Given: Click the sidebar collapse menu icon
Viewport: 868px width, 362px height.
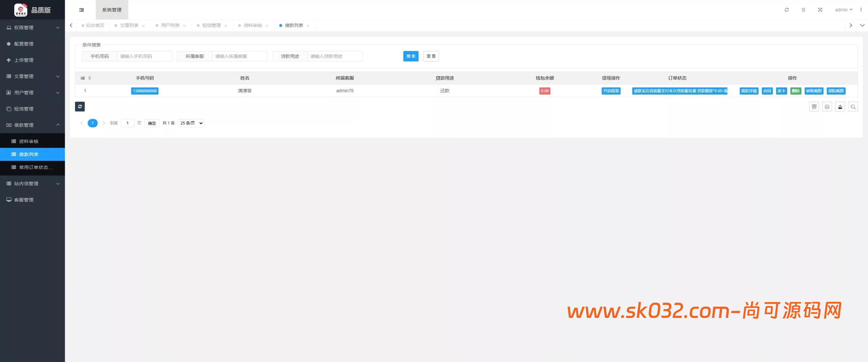Looking at the screenshot, I should pyautogui.click(x=81, y=10).
